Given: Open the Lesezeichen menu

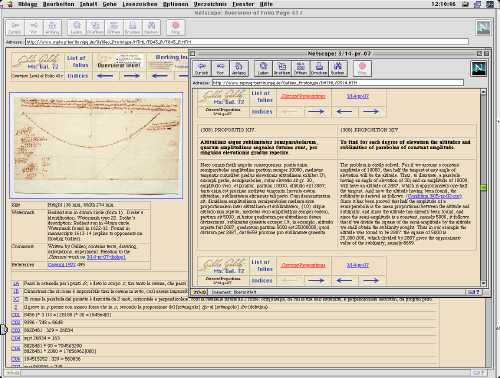Looking at the screenshot, I should click(x=140, y=4).
